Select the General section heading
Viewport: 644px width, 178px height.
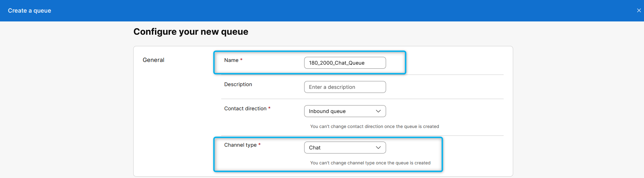point(153,60)
